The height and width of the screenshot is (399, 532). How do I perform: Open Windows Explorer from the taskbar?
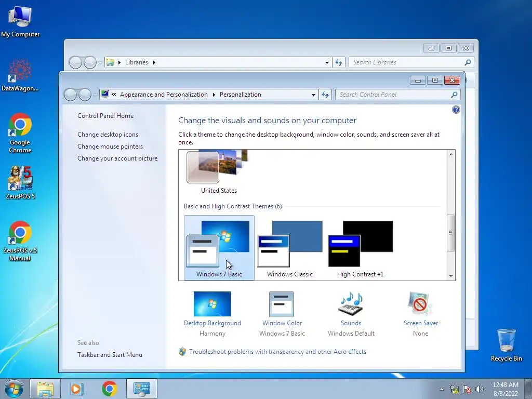click(x=45, y=389)
